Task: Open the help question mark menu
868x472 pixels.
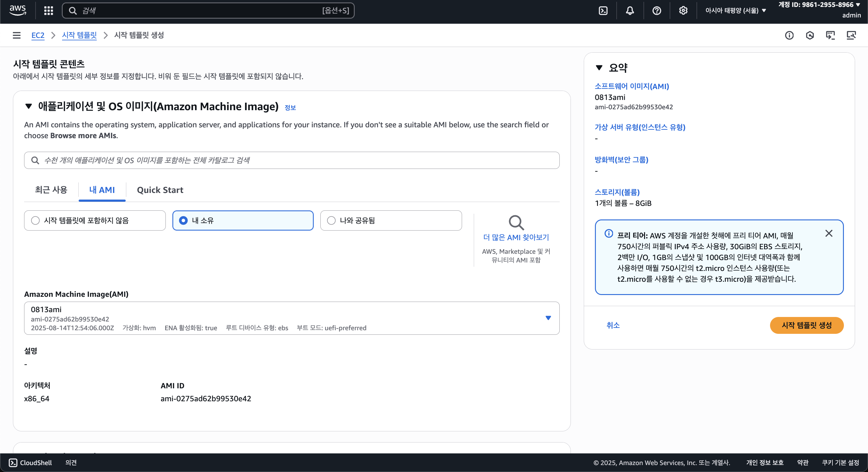Action: [x=656, y=11]
